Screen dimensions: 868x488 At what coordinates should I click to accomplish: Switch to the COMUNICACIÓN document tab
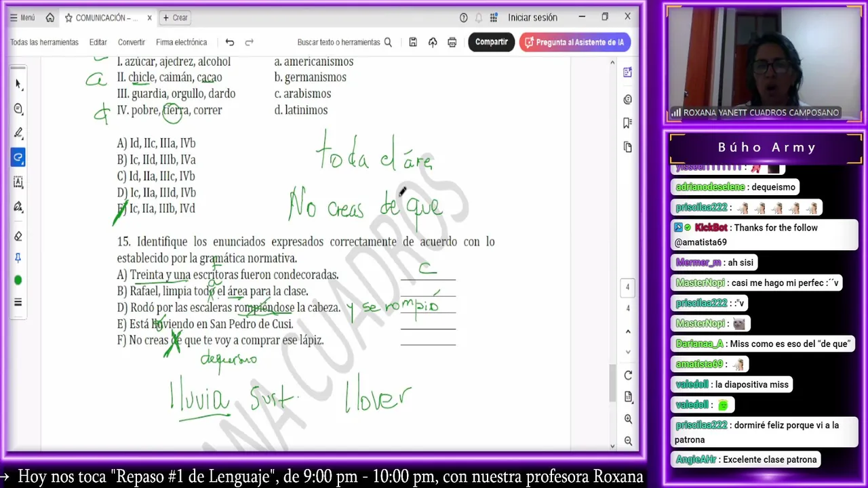tap(108, 18)
